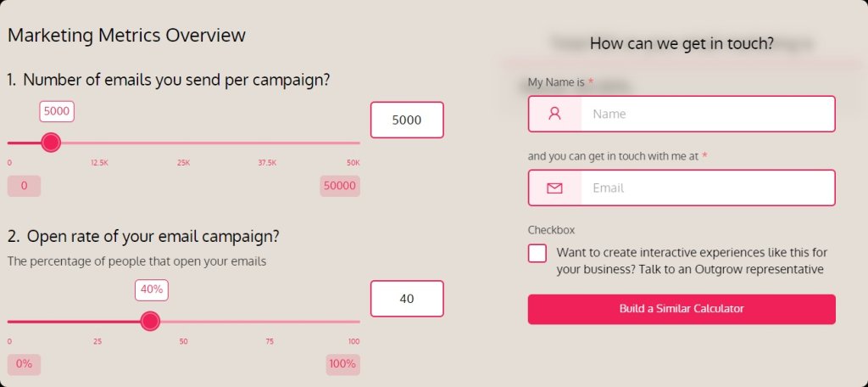Select the 5000 emails value box
Viewport: 868px width, 387px height.
pyautogui.click(x=407, y=120)
